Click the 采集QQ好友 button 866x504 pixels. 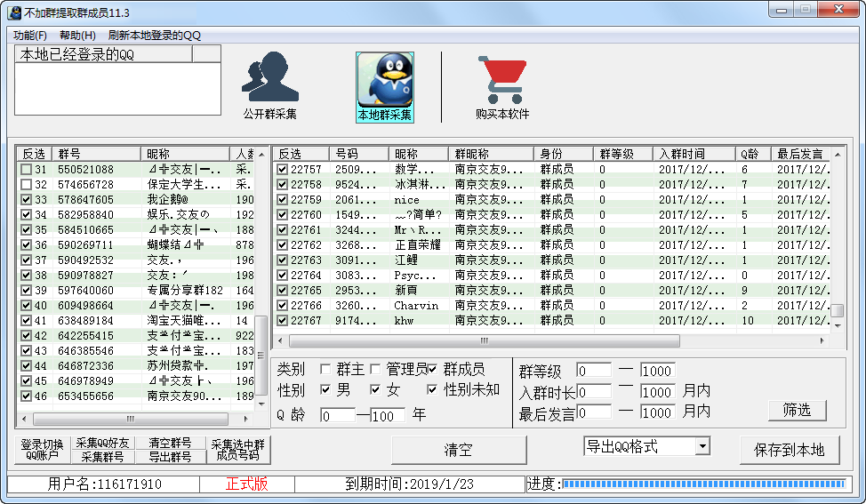tap(102, 443)
